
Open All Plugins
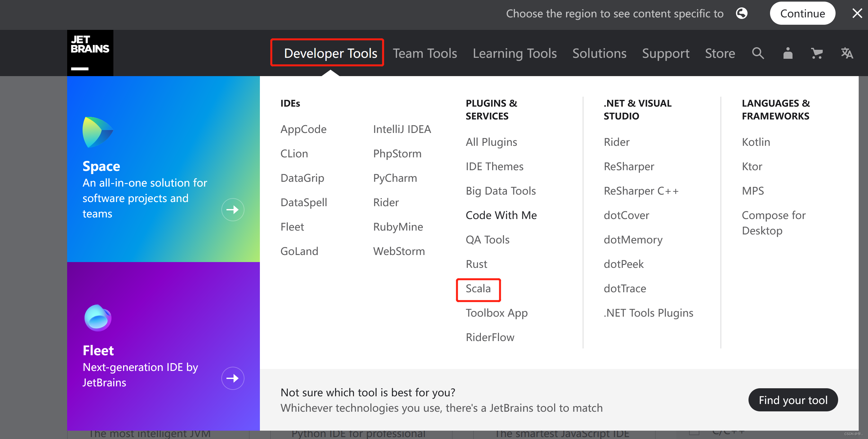click(491, 142)
